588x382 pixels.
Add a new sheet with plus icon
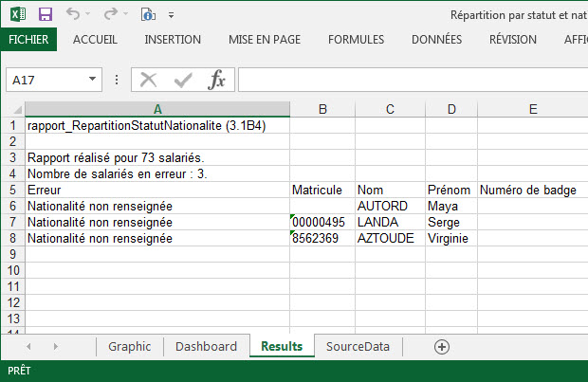[x=441, y=347]
